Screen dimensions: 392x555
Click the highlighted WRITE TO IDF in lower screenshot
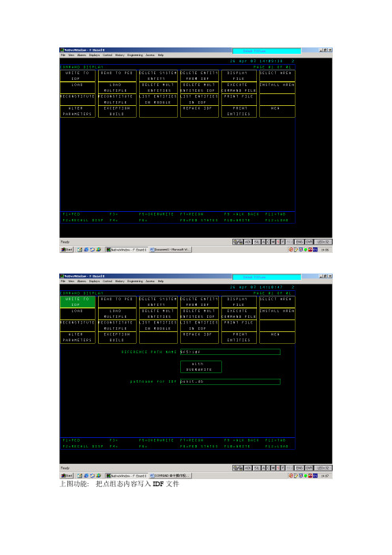tap(77, 302)
